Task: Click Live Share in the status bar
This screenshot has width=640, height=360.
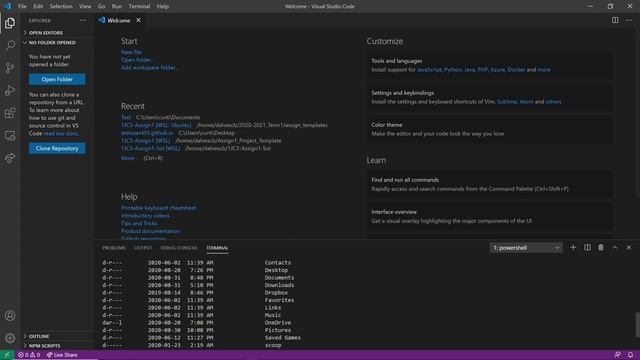Action: 62,355
